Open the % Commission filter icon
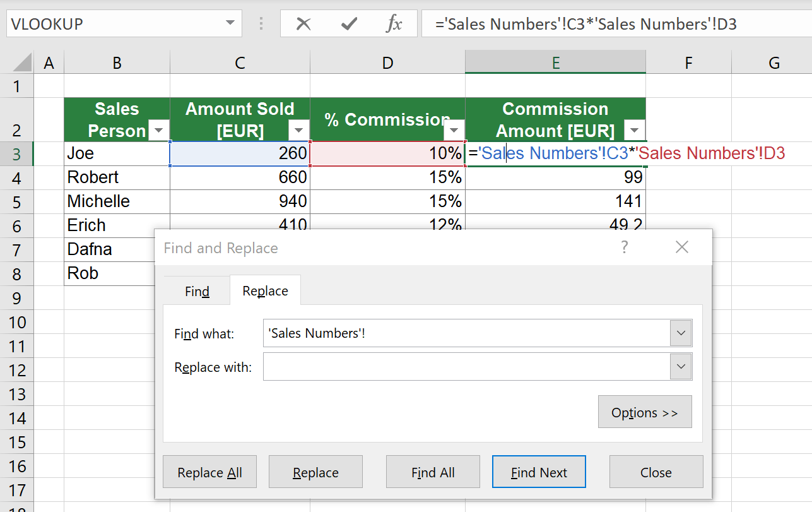 454,131
